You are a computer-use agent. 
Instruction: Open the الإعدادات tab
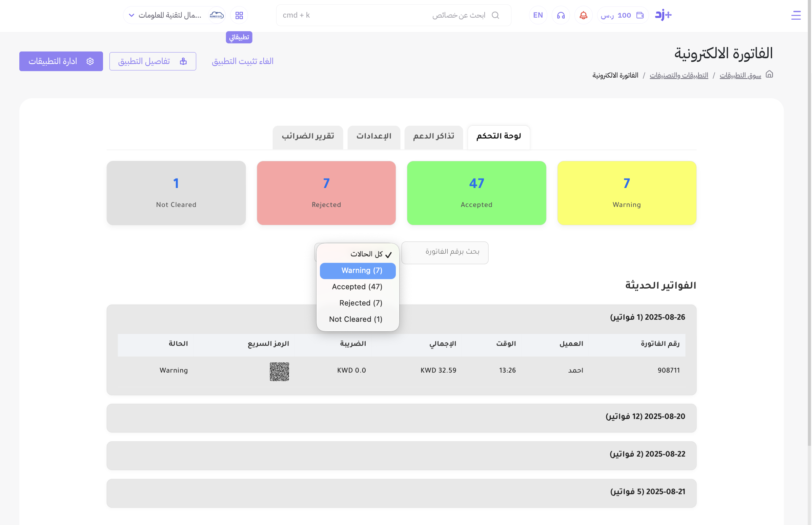373,137
